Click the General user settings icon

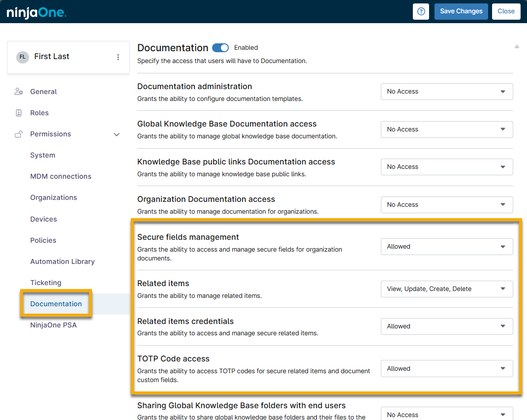coord(19,92)
